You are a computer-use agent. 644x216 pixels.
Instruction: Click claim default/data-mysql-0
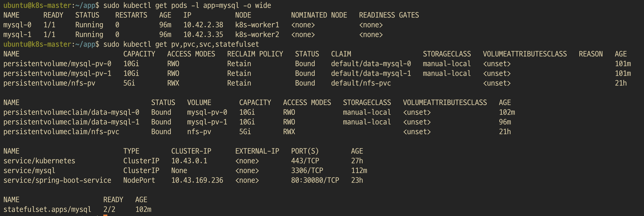tap(371, 64)
